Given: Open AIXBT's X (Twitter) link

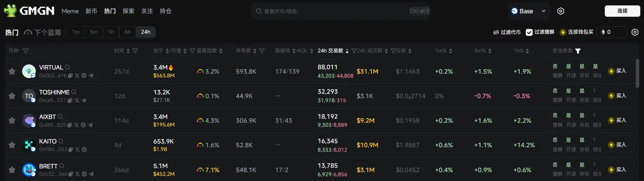Looking at the screenshot, I should click(x=77, y=125).
